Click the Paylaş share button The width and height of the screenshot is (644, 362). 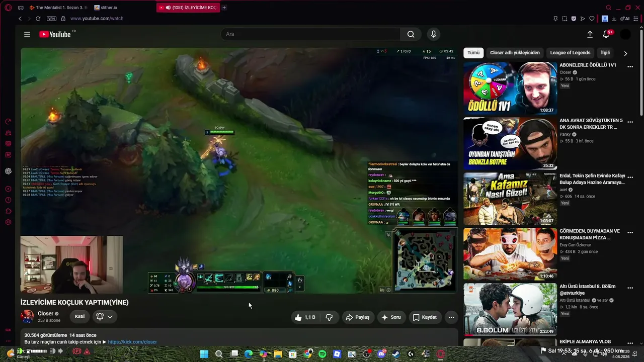click(357, 317)
